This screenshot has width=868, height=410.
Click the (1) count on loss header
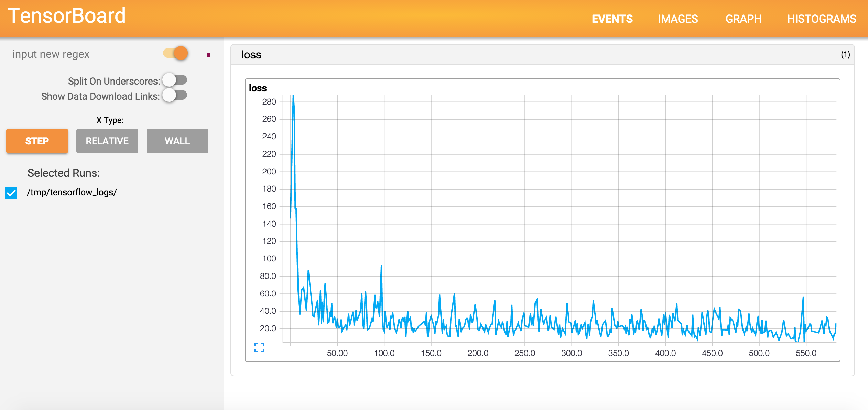pos(845,54)
